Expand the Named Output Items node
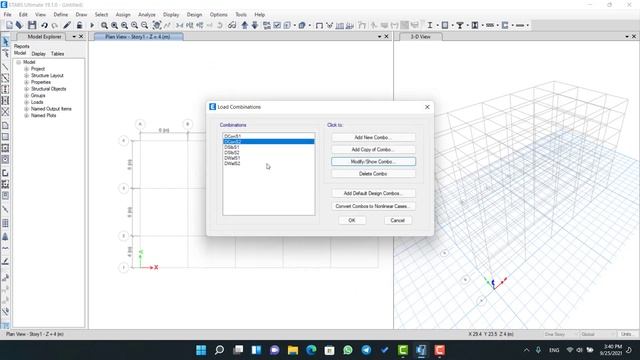Screen dimensions: 640x360 coord(27,109)
